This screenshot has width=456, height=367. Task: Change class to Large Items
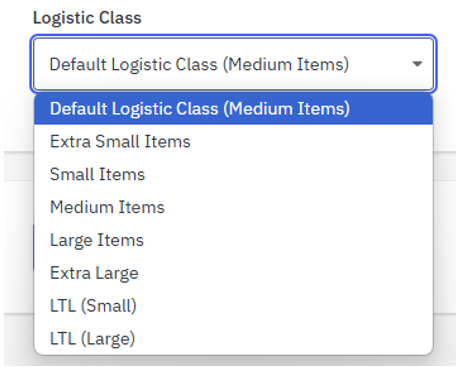[x=233, y=240]
